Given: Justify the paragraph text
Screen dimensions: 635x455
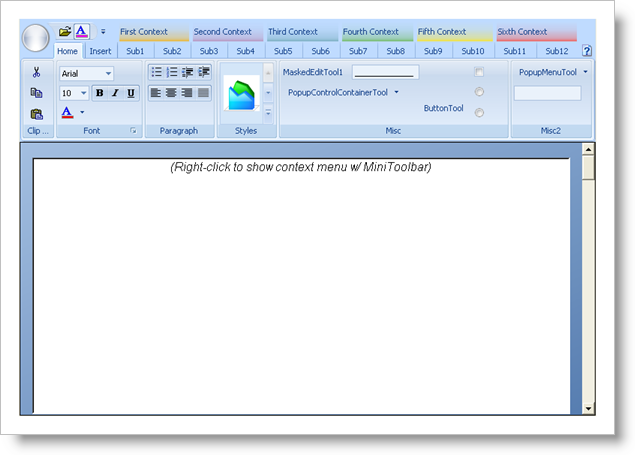Looking at the screenshot, I should [x=203, y=93].
